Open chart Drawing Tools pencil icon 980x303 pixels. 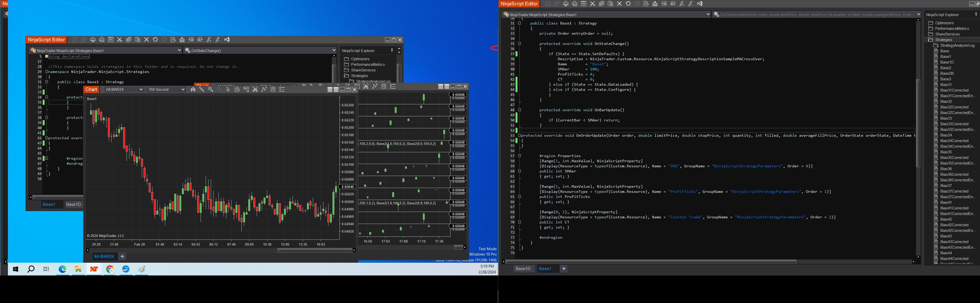pos(202,89)
